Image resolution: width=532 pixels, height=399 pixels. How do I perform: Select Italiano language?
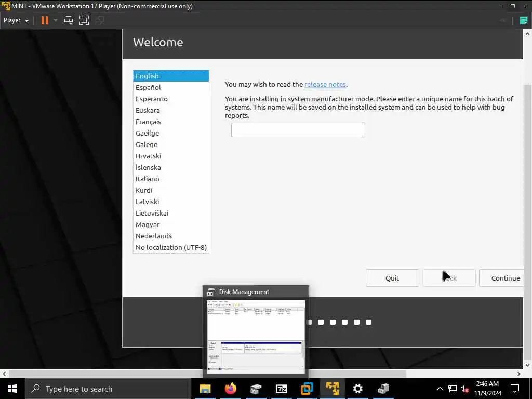pos(171,179)
